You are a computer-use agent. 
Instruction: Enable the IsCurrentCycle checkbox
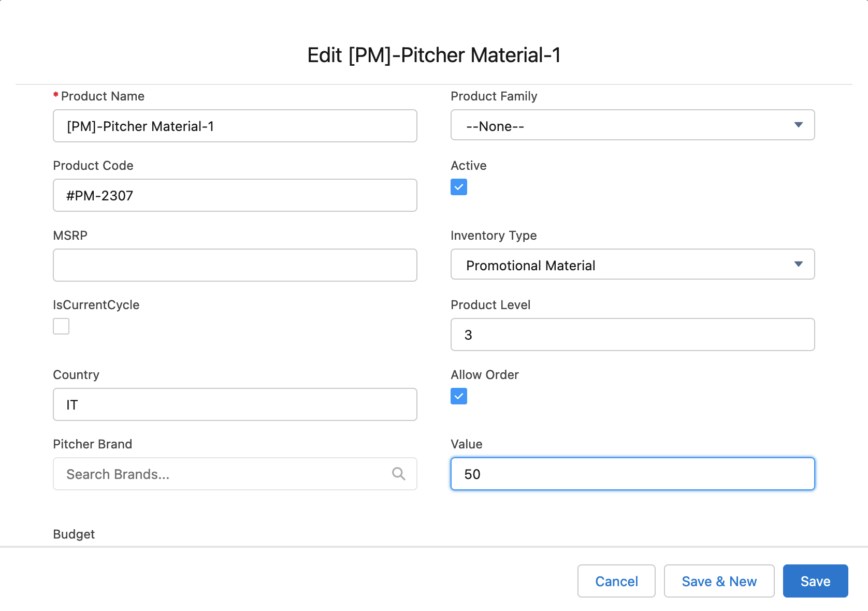pos(61,326)
